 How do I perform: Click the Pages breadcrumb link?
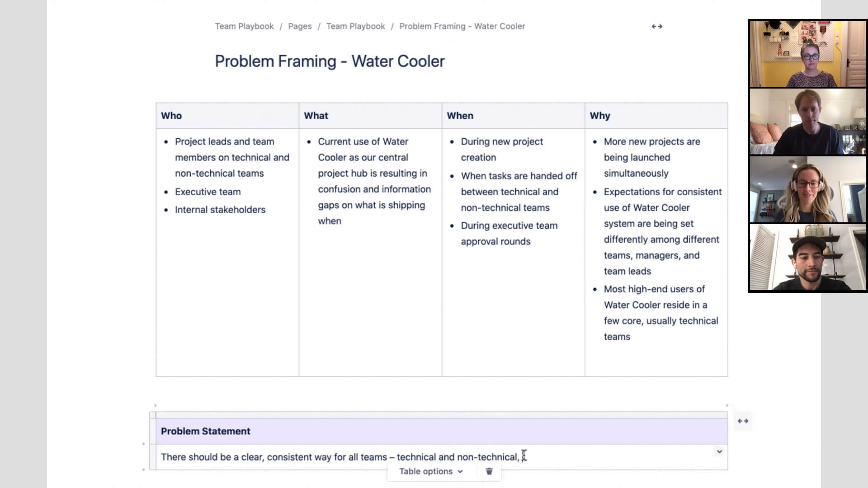299,26
